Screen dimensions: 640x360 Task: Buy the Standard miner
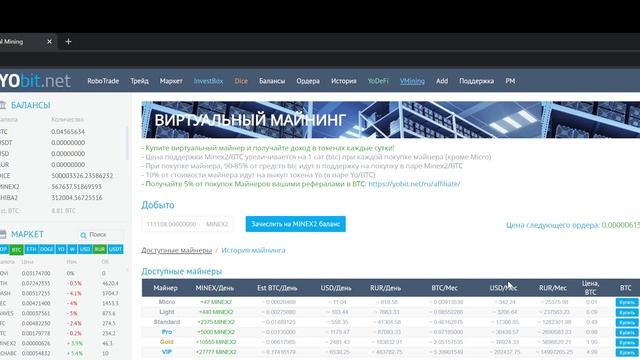(x=627, y=322)
